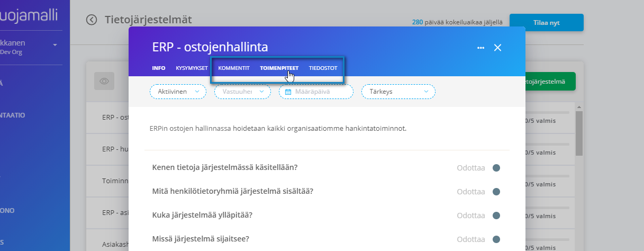Switch to the KOMMENTIT tab

[x=234, y=68]
